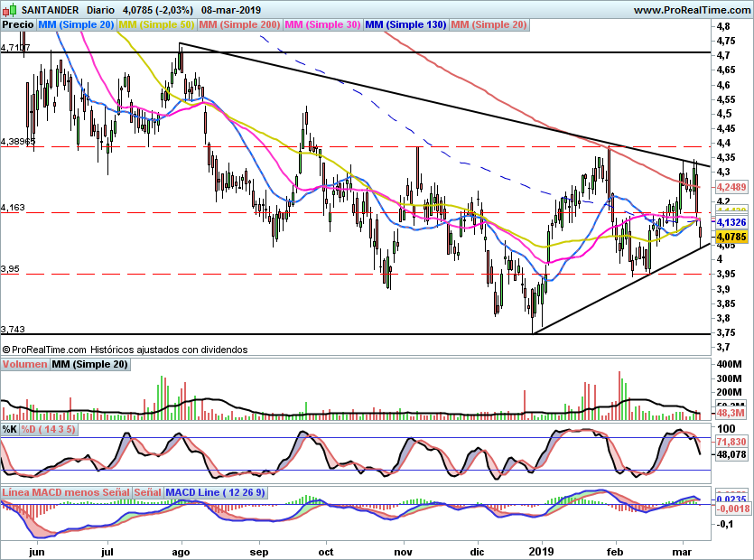Click the yellow MM (Simple 50) label
The width and height of the screenshot is (754, 560).
pyautogui.click(x=156, y=24)
